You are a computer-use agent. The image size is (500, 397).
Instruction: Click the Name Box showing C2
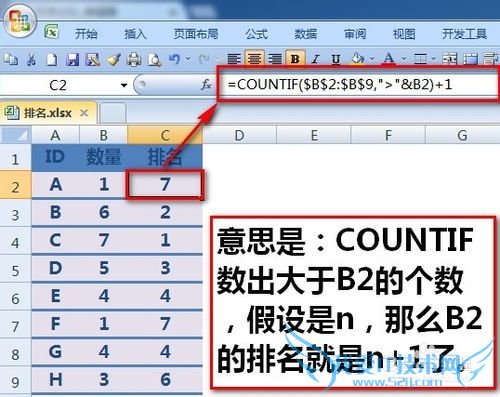coord(59,86)
